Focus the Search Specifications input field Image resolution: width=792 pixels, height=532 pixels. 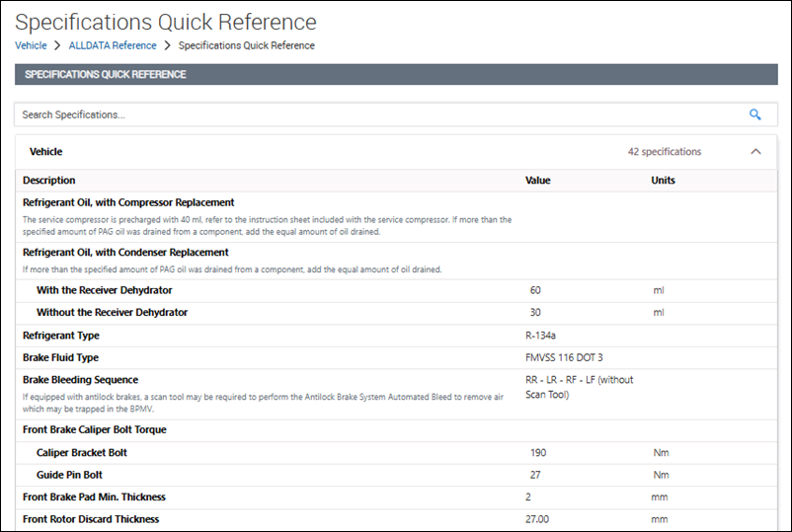375,114
